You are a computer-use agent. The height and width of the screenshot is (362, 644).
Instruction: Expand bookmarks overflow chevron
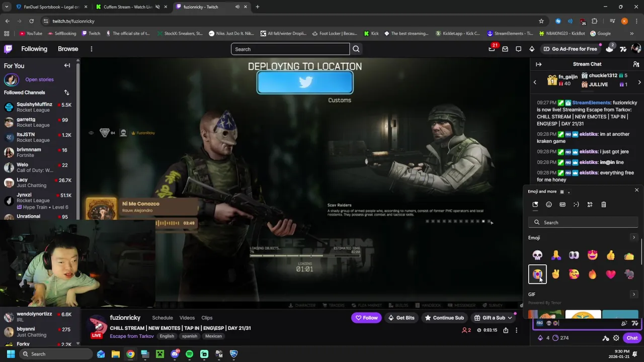tap(631, 34)
